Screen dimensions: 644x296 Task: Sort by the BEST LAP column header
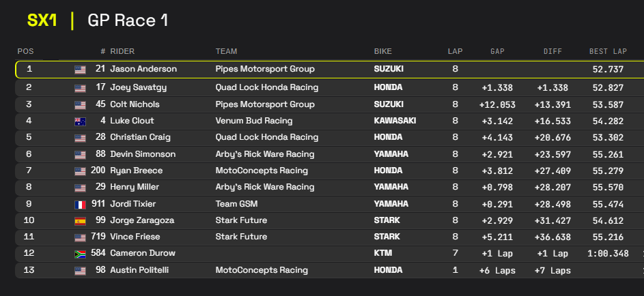coord(608,51)
